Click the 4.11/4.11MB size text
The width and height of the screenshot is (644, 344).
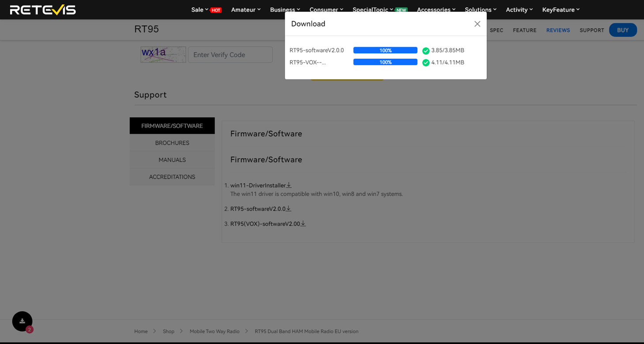pos(448,62)
